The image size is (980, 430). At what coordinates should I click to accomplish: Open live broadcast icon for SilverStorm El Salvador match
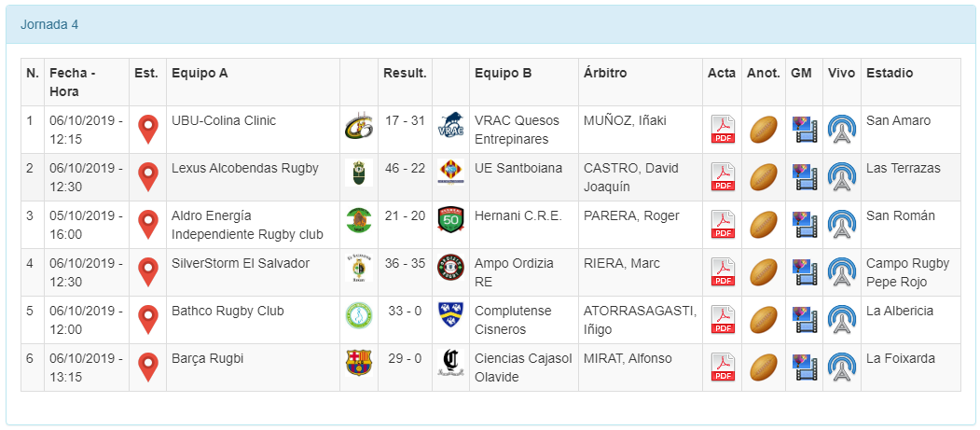841,271
